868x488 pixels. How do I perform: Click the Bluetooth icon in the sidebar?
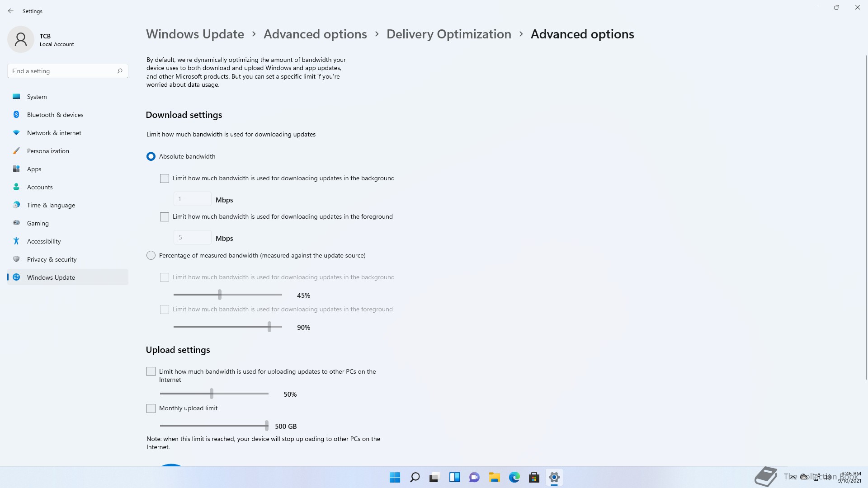pos(16,114)
